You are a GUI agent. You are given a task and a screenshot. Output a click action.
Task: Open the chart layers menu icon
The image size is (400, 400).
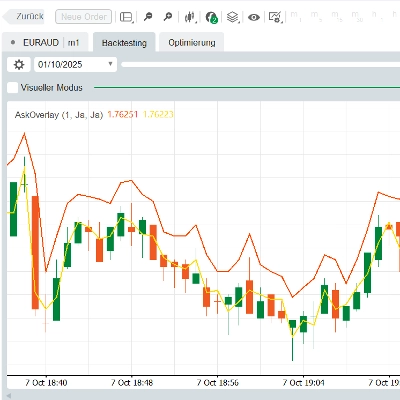point(232,17)
